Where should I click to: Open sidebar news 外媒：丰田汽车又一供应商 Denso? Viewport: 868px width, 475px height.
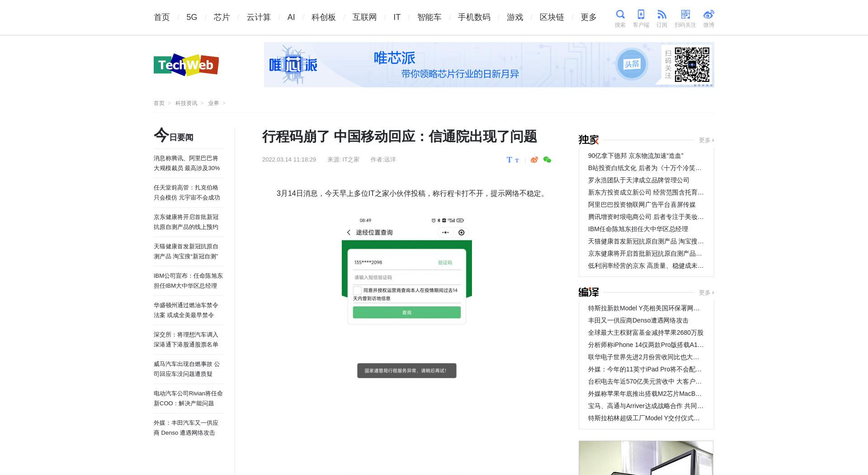click(x=186, y=428)
